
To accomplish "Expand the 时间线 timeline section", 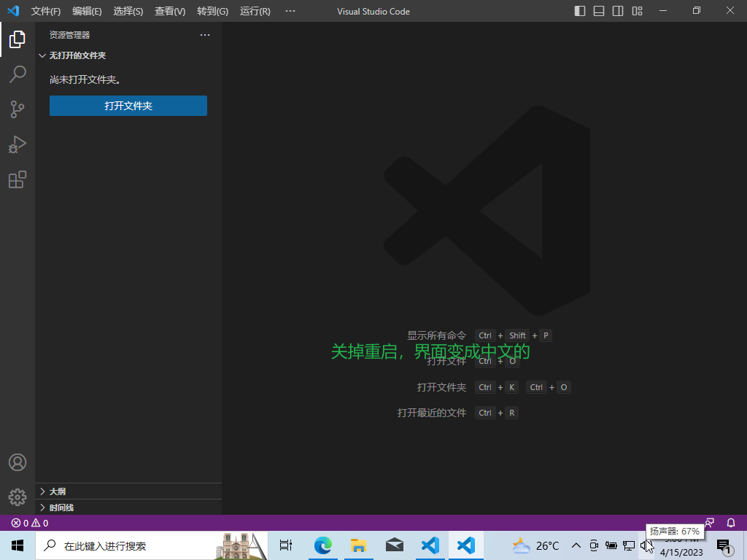I will tap(61, 507).
